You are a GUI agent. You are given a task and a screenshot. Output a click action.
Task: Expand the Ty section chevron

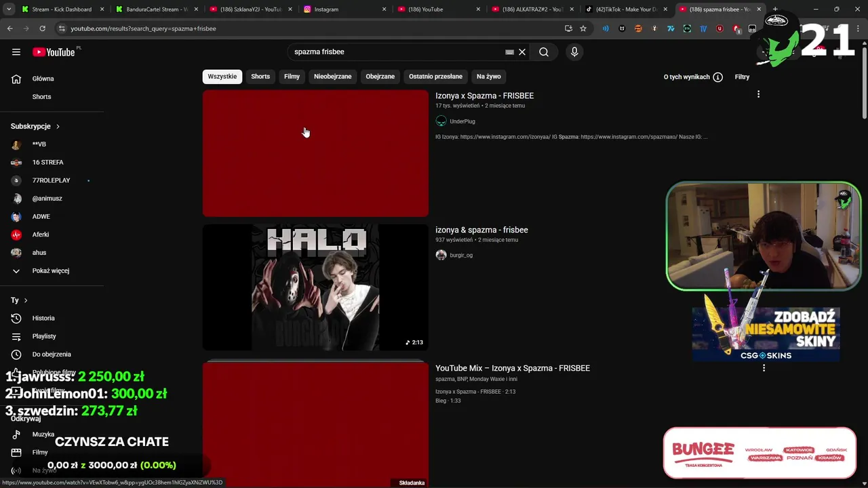coord(26,300)
